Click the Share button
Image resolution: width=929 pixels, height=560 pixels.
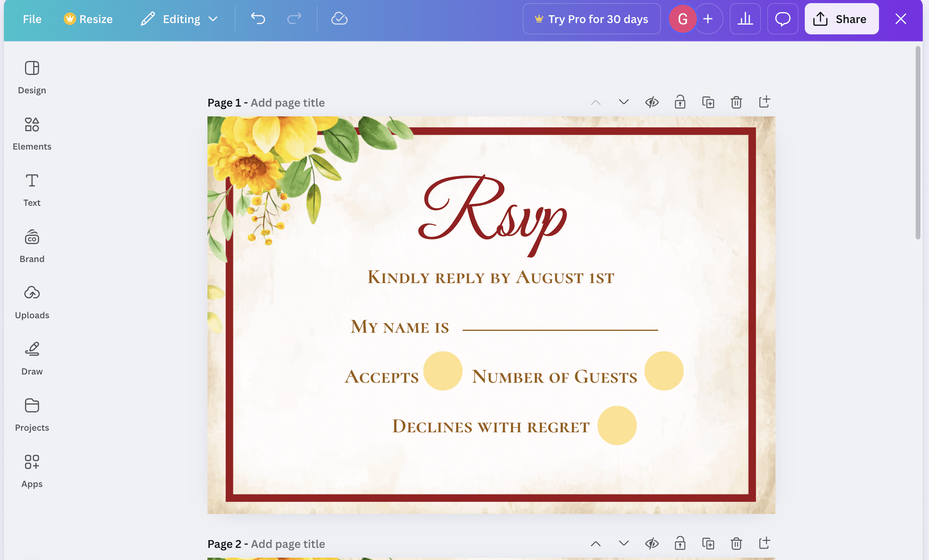(x=841, y=19)
